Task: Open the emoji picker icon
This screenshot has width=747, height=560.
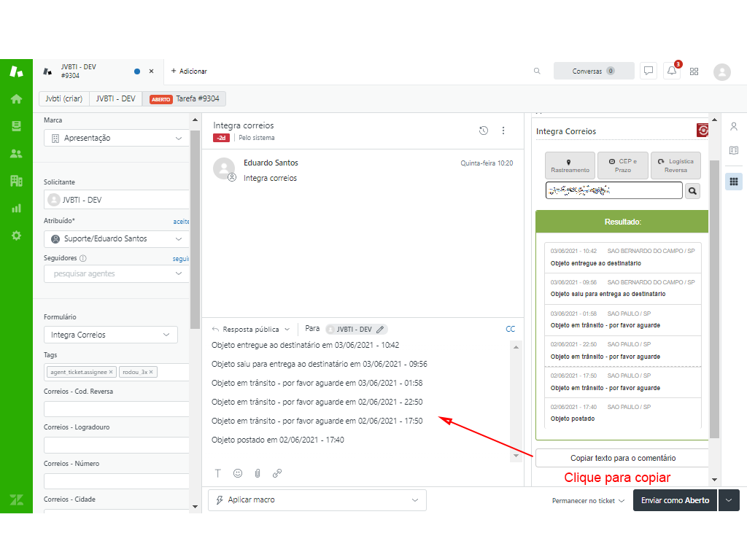Action: (x=238, y=473)
